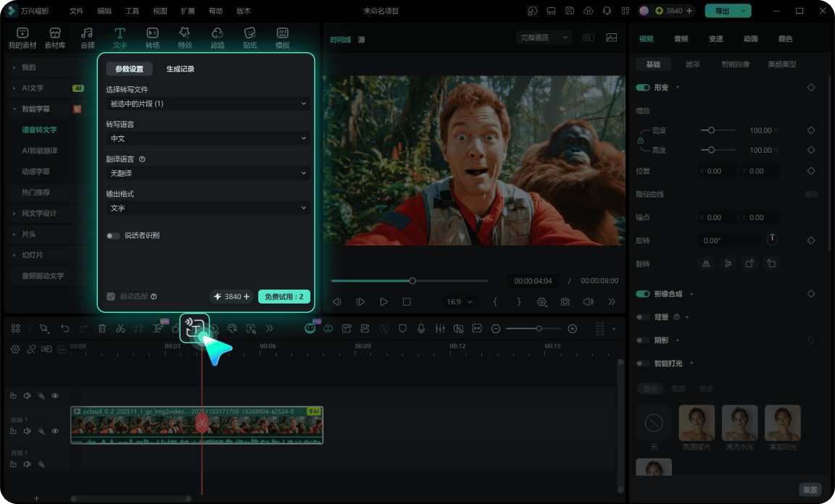This screenshot has width=835, height=504.
Task: Hide the 视频 1 track eye icon
Action: pyautogui.click(x=55, y=431)
